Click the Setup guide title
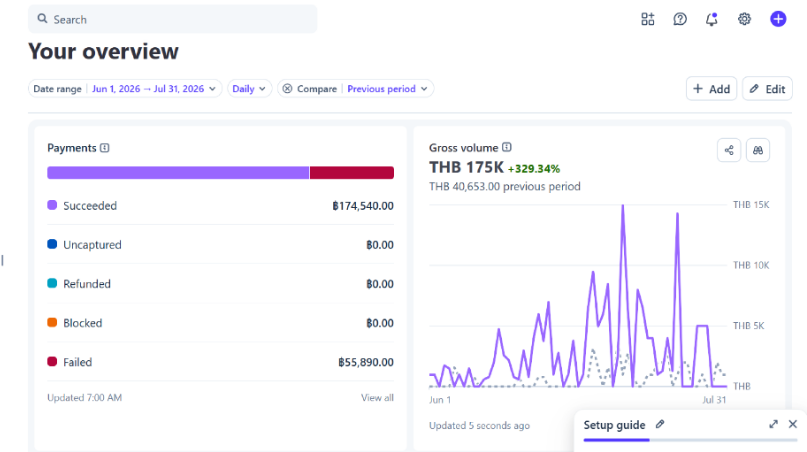This screenshot has width=807, height=452. click(615, 425)
